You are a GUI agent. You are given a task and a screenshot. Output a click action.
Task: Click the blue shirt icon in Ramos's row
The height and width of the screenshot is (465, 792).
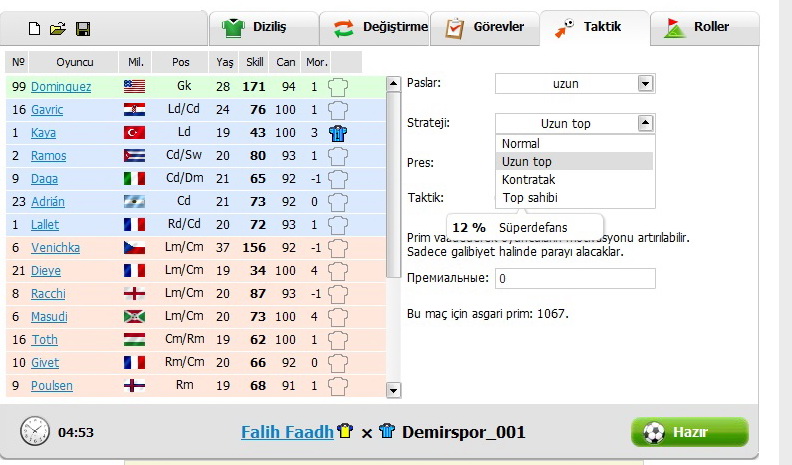click(337, 156)
